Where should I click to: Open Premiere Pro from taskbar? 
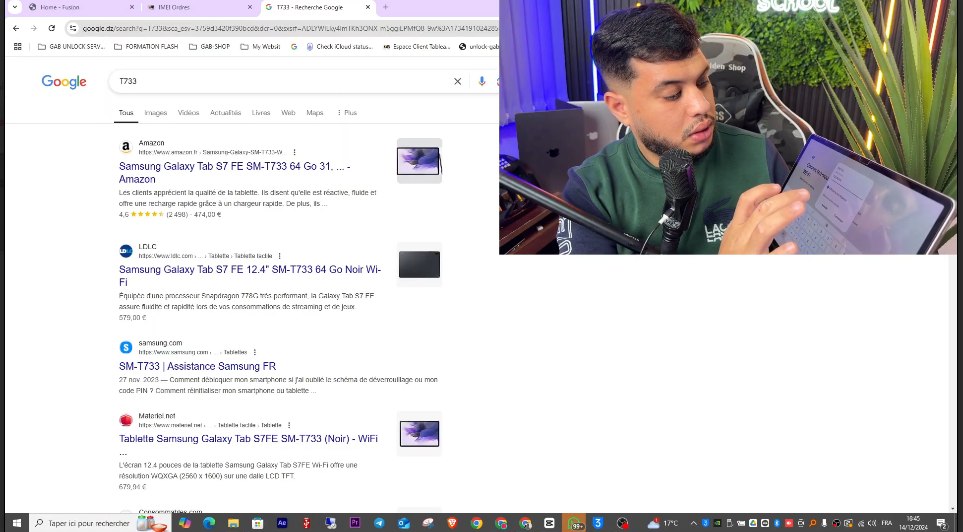(x=355, y=523)
